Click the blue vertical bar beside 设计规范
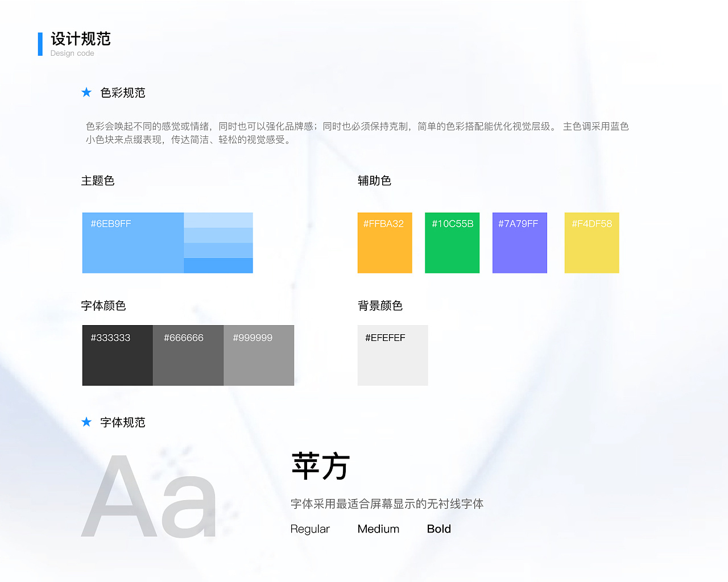The height and width of the screenshot is (582, 728). click(x=40, y=44)
